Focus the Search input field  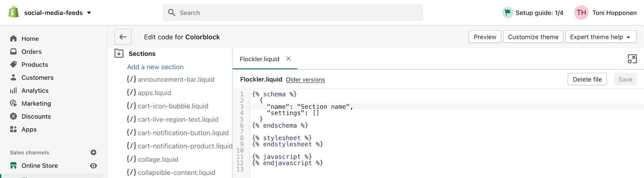[x=293, y=13]
